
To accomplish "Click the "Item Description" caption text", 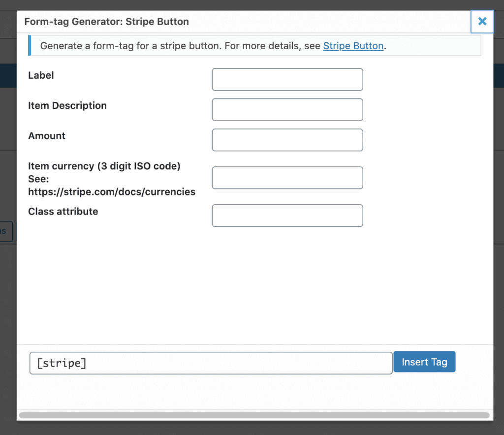I will pyautogui.click(x=67, y=106).
